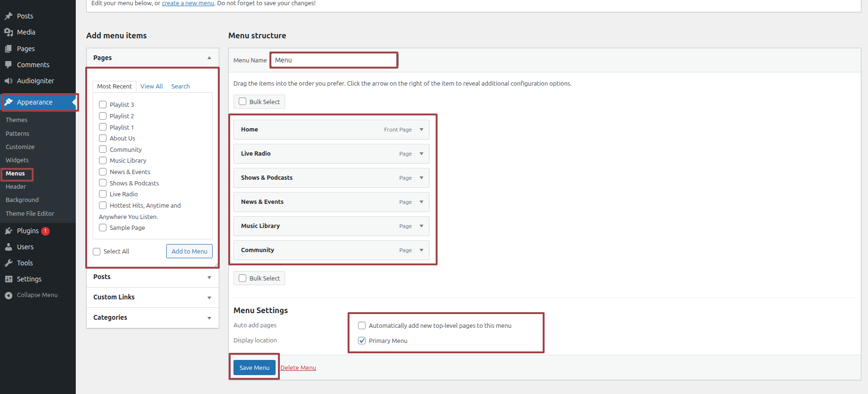
Task: Expand the Custom Links panel
Action: 209,298
